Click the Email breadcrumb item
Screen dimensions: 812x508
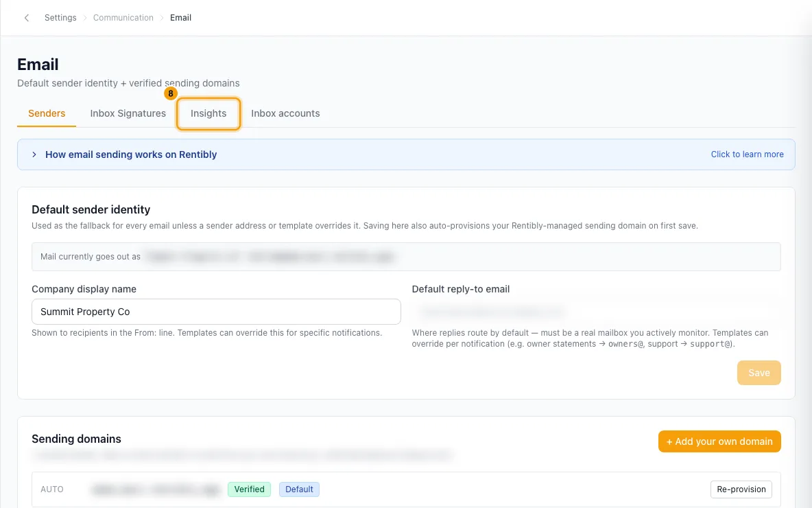(x=181, y=18)
